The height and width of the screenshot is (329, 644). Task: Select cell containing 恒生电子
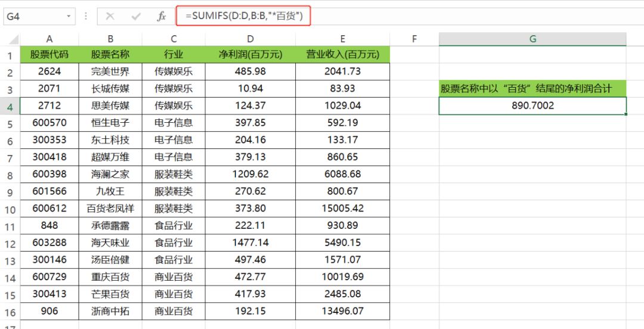point(110,123)
